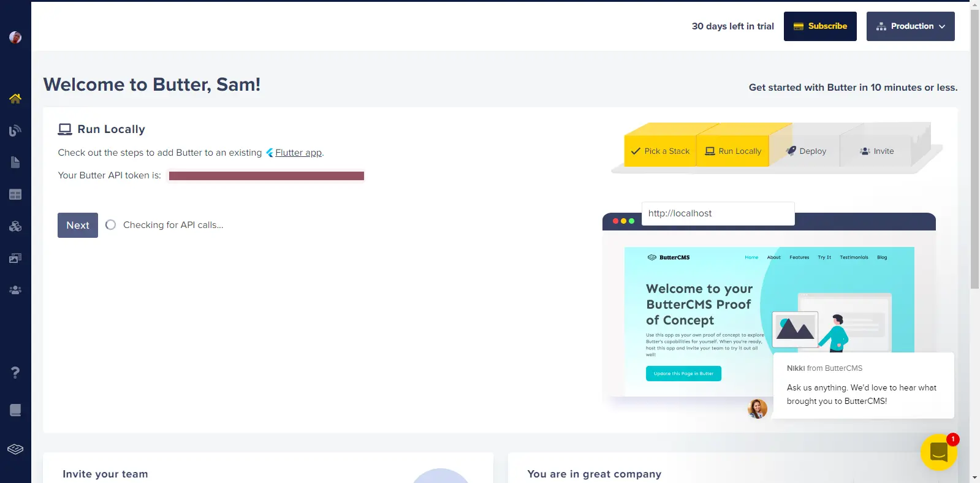Open Users team icon in sidebar
Image resolution: width=980 pixels, height=483 pixels.
[x=15, y=290]
